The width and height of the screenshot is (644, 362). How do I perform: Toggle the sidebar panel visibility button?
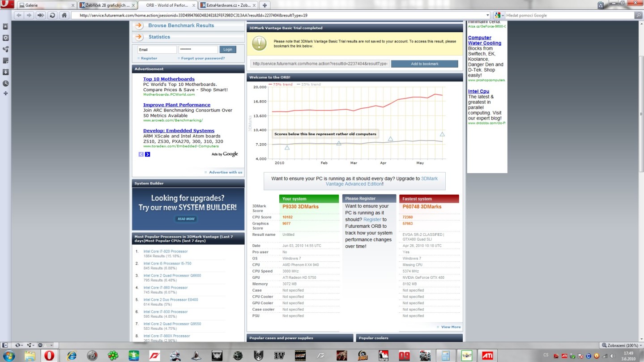click(5, 345)
